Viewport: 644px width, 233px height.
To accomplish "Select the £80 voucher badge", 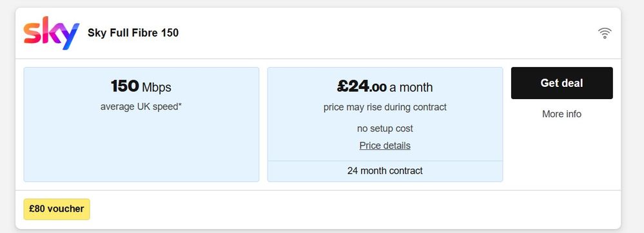I will pyautogui.click(x=57, y=209).
